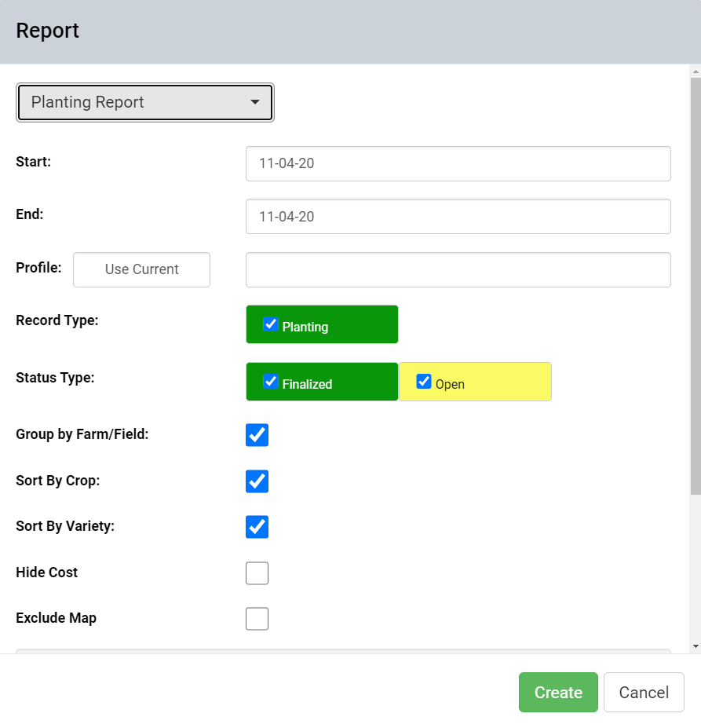Image resolution: width=701 pixels, height=728 pixels.
Task: Enable the Exclude Map checkbox
Action: pos(257,618)
